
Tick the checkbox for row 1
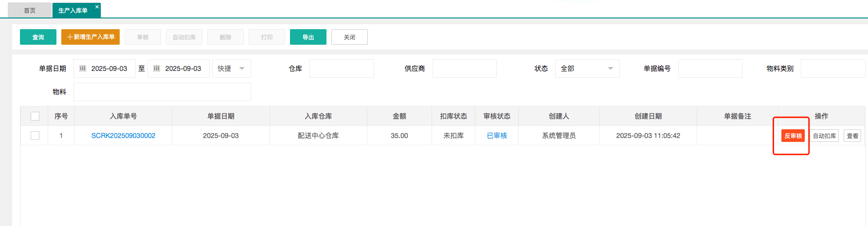point(35,136)
